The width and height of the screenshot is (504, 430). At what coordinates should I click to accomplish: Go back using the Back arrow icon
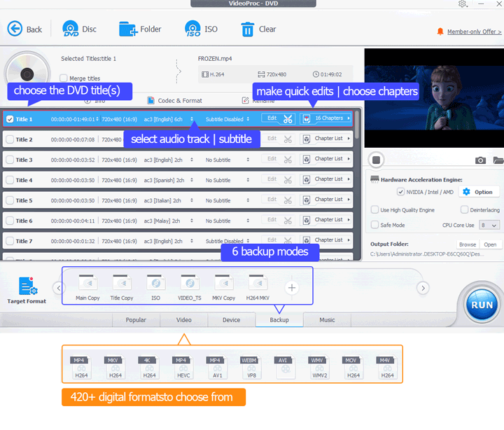[15, 29]
